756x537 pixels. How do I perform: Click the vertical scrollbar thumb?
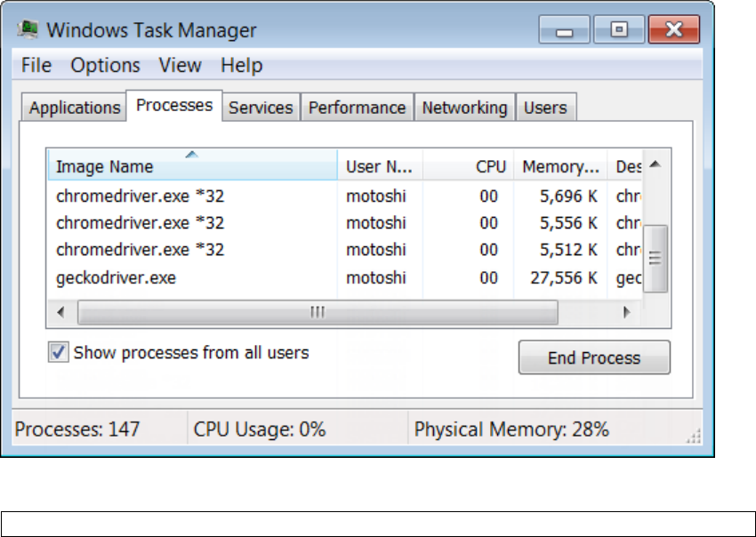click(x=655, y=258)
